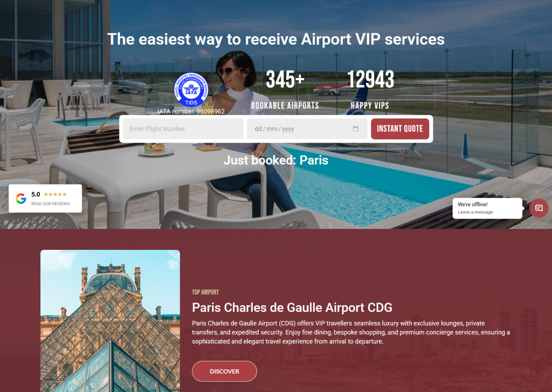The image size is (552, 392).
Task: Click the IATA TIDS badge logo
Action: (x=191, y=89)
